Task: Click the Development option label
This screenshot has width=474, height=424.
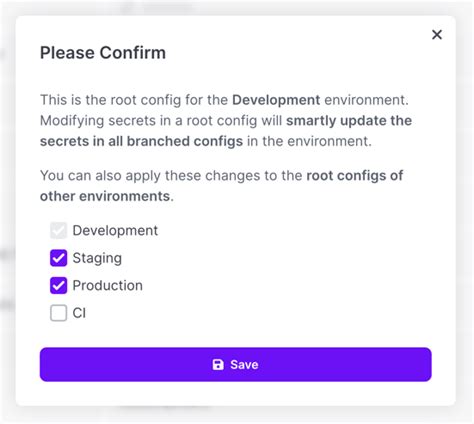Action: point(115,231)
